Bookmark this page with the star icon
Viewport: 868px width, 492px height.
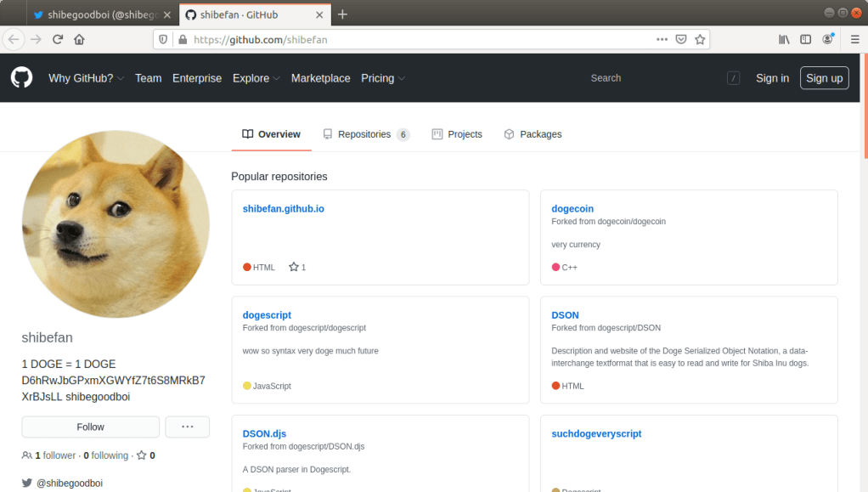(700, 39)
